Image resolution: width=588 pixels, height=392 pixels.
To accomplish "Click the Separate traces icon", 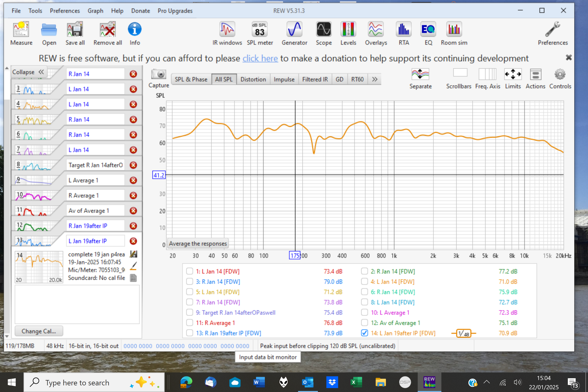I will (x=420, y=79).
